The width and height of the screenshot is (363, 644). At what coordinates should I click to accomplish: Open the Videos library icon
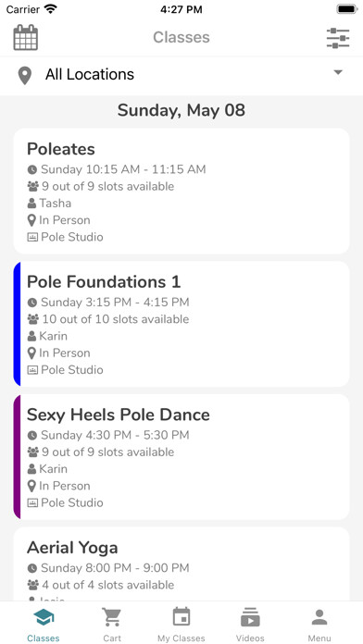pos(250,617)
